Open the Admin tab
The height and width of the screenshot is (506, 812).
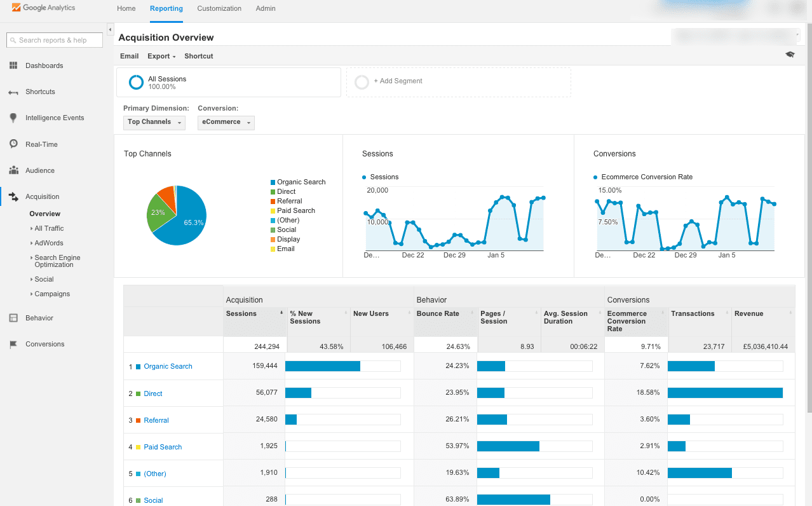[x=266, y=8]
